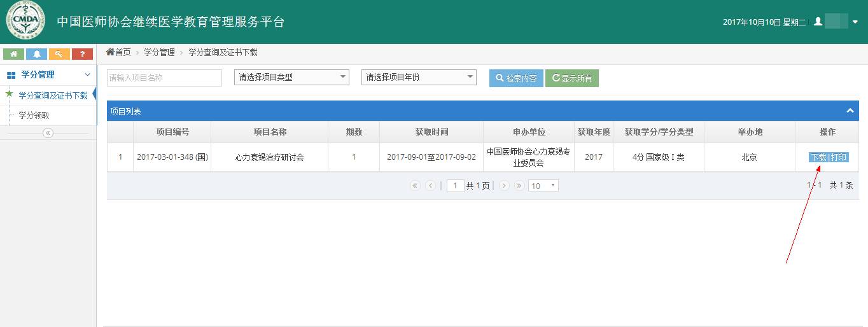Viewport: 868px width, 327px height.
Task: Open user account menu arrow in header
Action: coord(855,22)
